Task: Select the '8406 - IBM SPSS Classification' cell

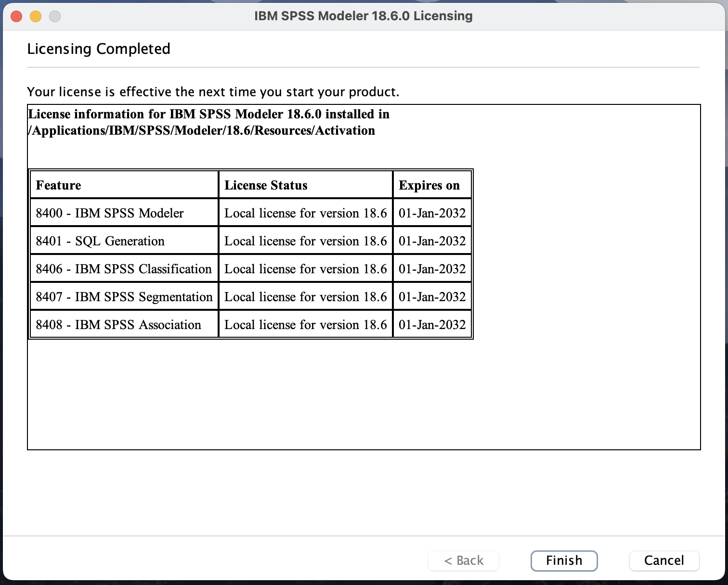Action: pos(125,269)
